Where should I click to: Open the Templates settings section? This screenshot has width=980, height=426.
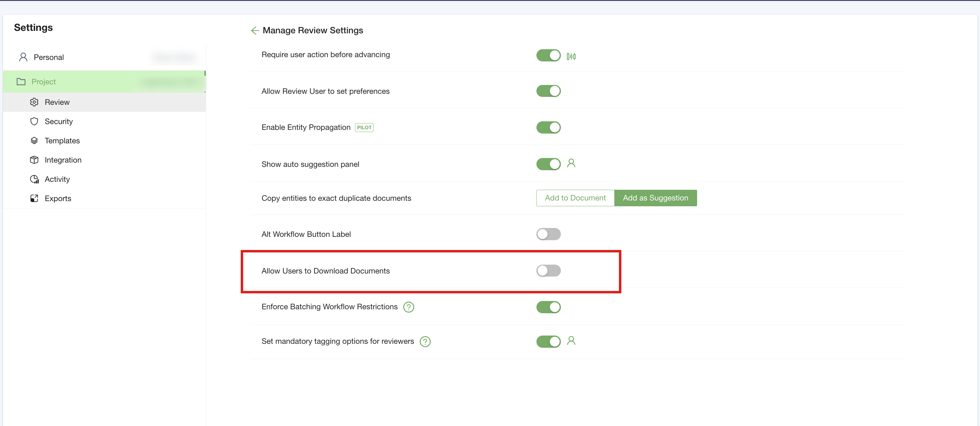click(62, 141)
